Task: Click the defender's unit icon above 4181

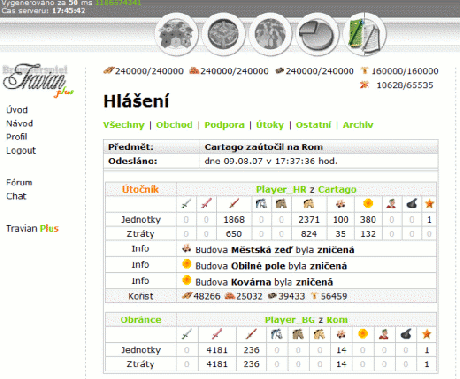Action: (217, 334)
